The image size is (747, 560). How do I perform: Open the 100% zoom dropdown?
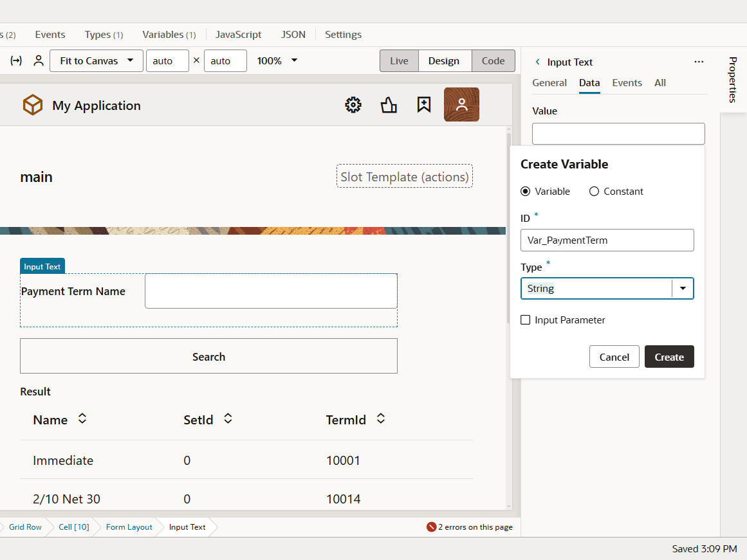pyautogui.click(x=277, y=60)
